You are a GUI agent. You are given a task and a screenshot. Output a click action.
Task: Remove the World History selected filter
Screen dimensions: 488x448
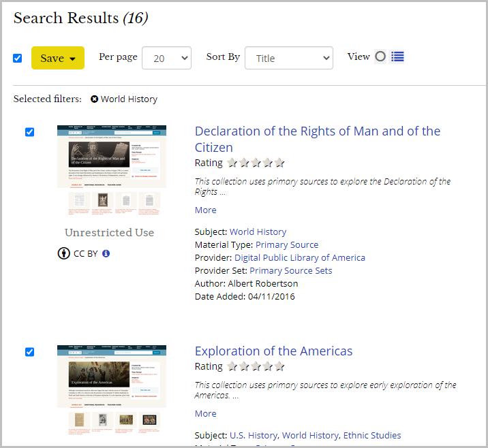tap(94, 99)
